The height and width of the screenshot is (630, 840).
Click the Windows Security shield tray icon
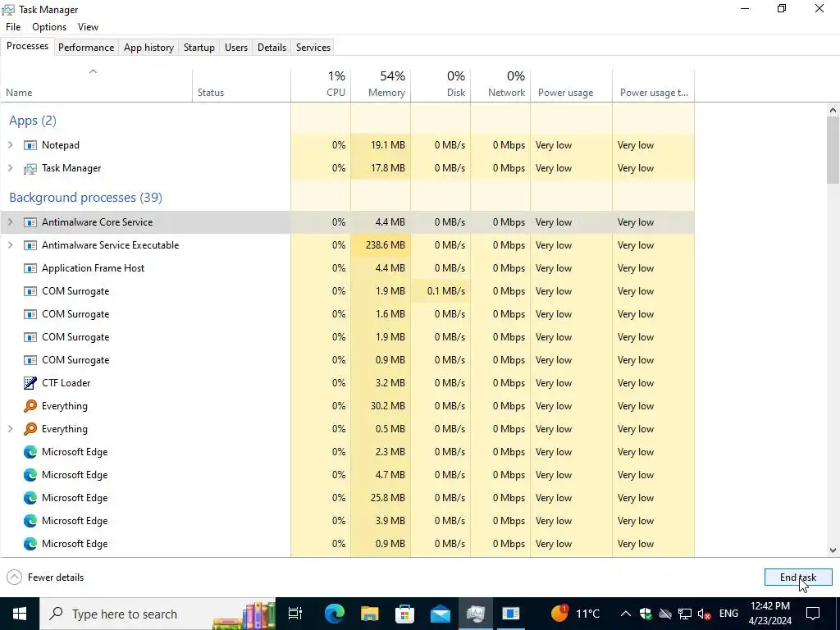click(x=646, y=614)
